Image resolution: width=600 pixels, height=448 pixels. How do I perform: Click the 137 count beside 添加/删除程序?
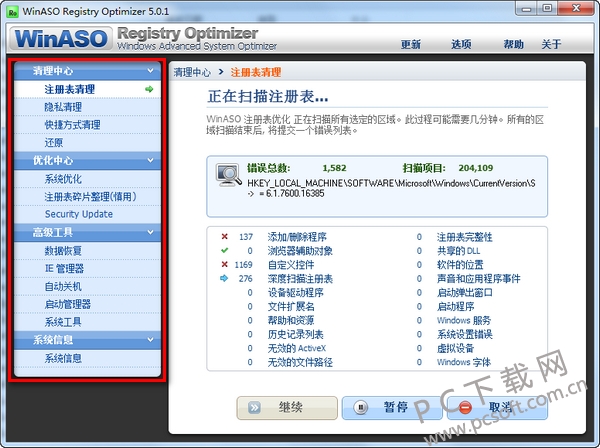point(246,237)
